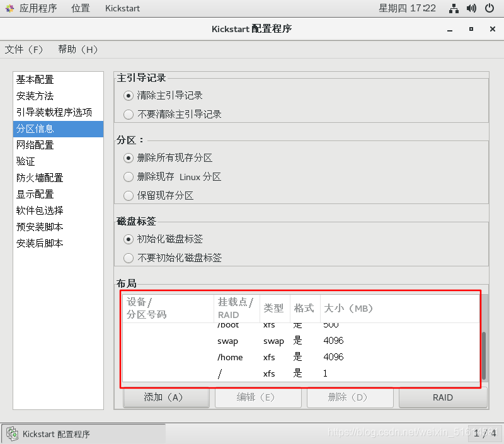Select 安装后脚本 in the sidebar
Image resolution: width=504 pixels, height=444 pixels.
pyautogui.click(x=58, y=244)
